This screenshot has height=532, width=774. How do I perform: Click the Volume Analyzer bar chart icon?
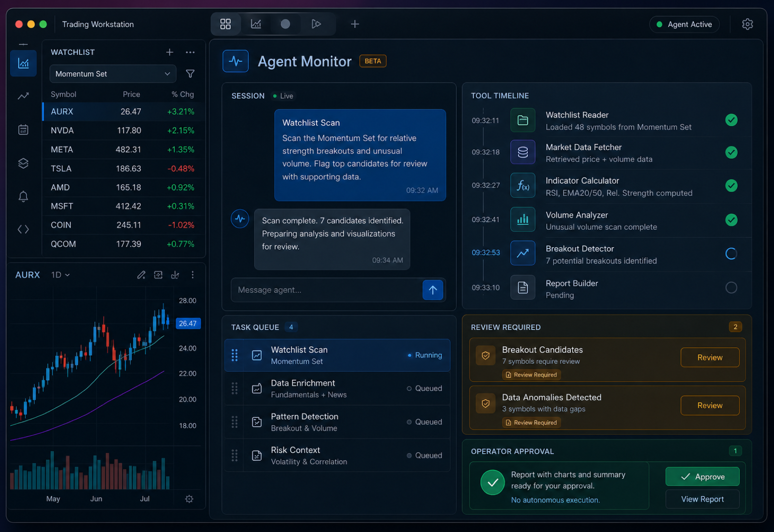(x=523, y=220)
